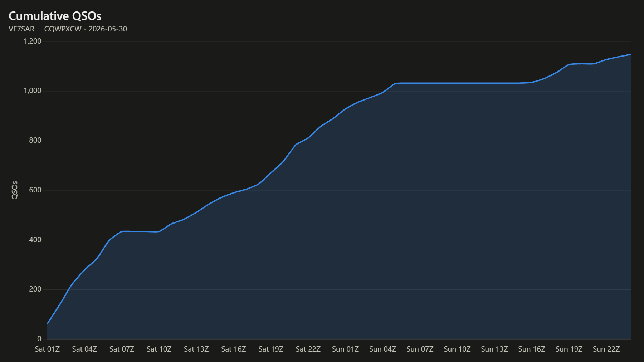Click the 1,000 y-axis label
The height and width of the screenshot is (362, 644).
pyautogui.click(x=33, y=91)
